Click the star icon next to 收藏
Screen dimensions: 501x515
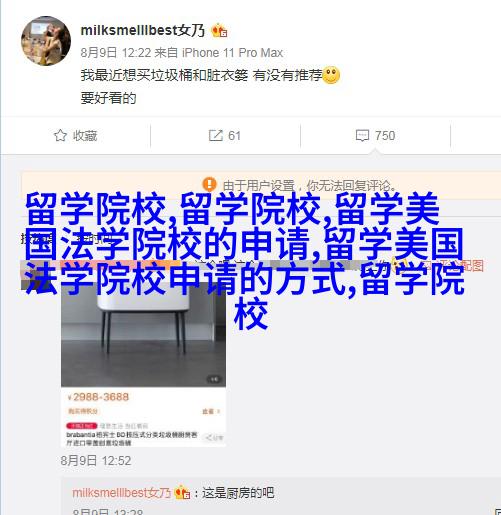pyautogui.click(x=60, y=135)
